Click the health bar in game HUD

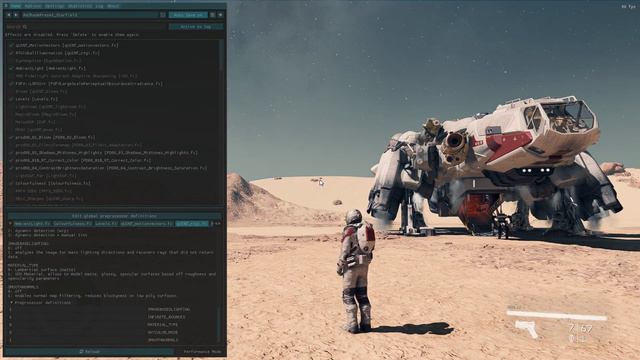pyautogui.click(x=557, y=315)
